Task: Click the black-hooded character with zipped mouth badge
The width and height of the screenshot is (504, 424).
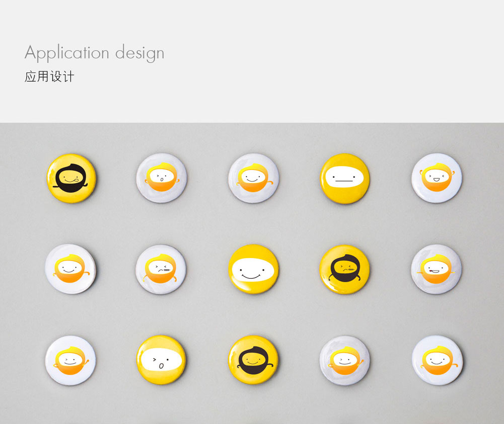Action: (x=344, y=269)
